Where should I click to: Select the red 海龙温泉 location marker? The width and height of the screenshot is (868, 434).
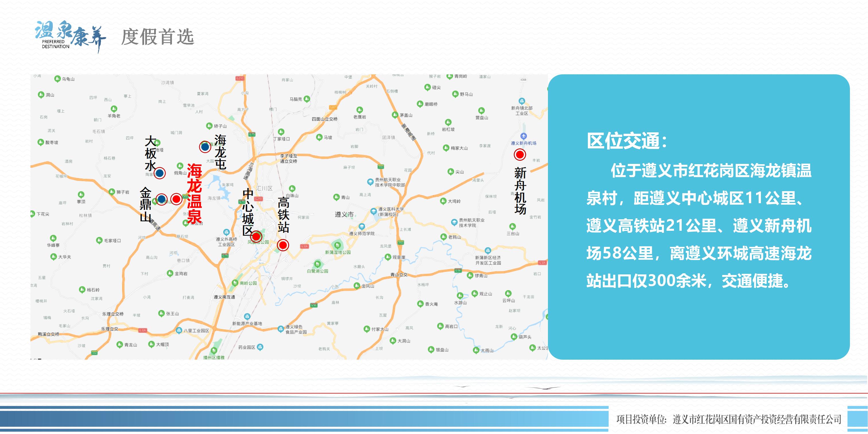[176, 199]
